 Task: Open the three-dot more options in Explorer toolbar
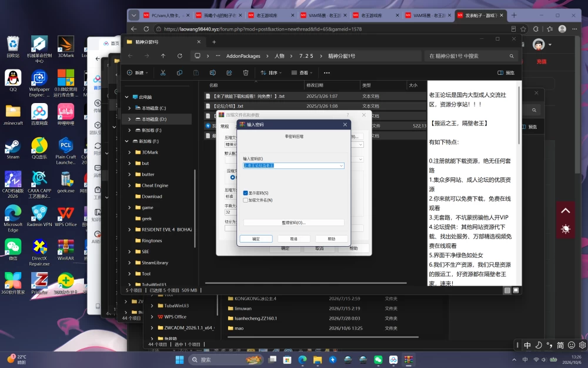point(326,73)
